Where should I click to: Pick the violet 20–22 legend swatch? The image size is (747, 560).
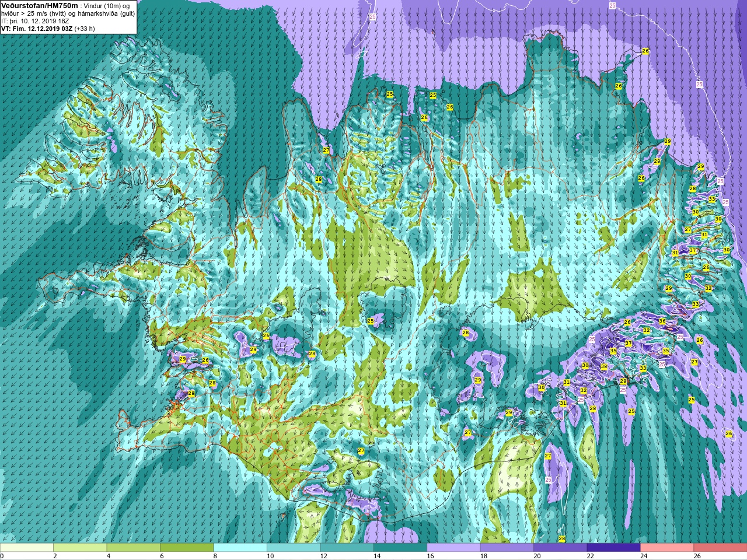tap(560, 548)
